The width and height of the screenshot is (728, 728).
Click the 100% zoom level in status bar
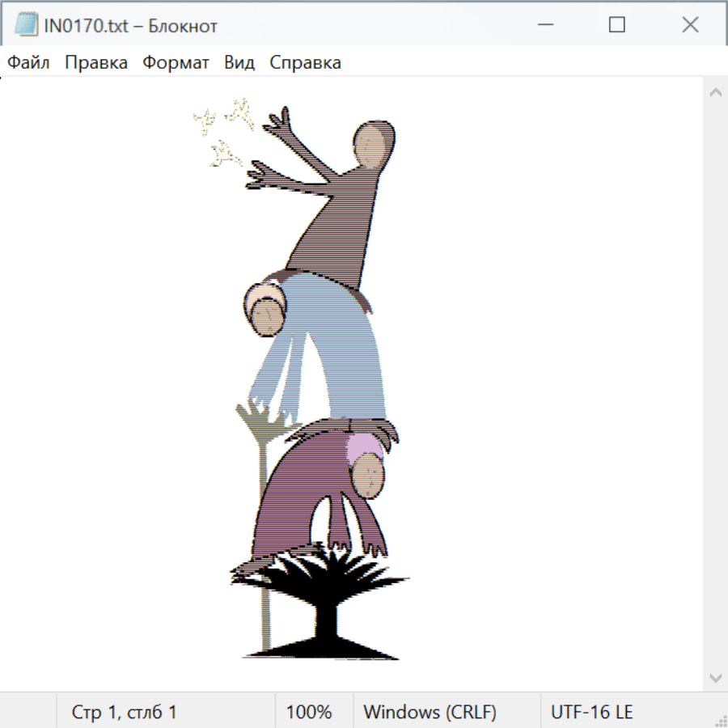[309, 712]
